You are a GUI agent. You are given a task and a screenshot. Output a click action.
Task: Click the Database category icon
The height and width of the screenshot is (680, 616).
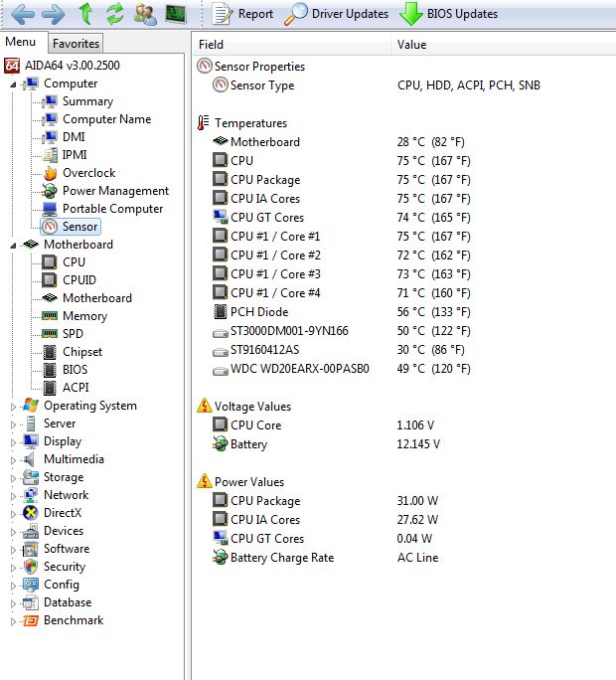pyautogui.click(x=31, y=602)
